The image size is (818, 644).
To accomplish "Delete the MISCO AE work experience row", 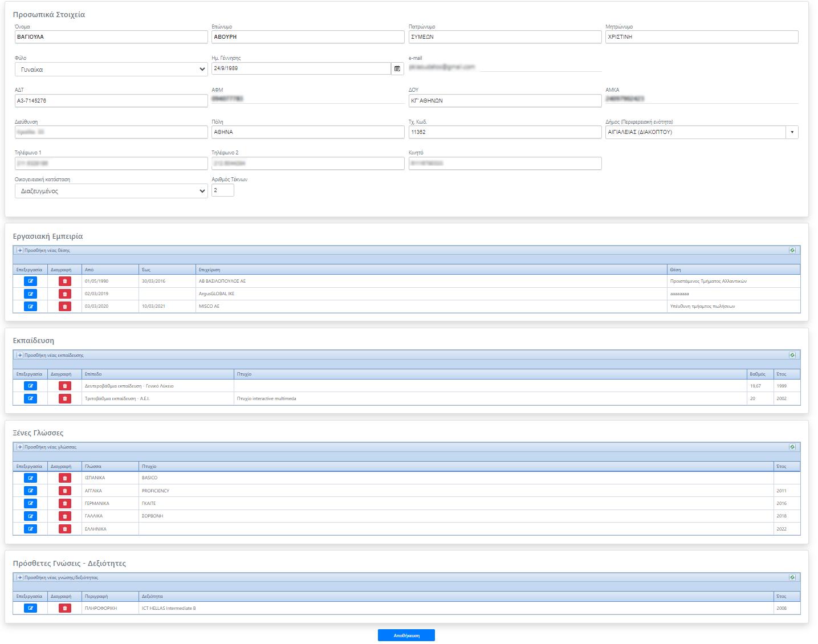I will click(x=65, y=307).
